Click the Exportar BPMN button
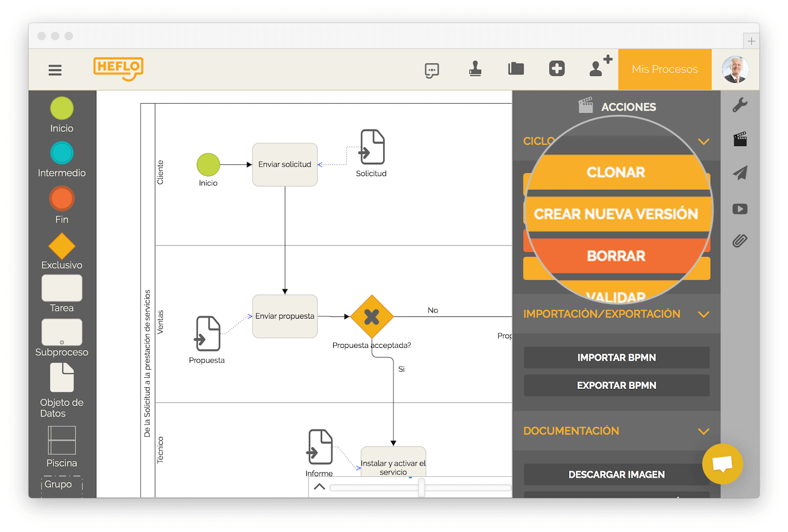788x532 pixels. point(617,386)
